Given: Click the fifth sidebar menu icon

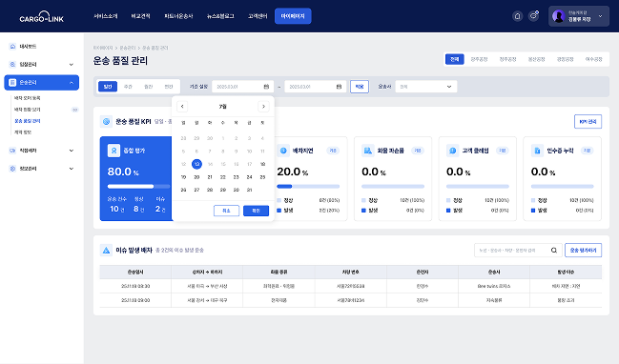Looking at the screenshot, I should click(12, 169).
